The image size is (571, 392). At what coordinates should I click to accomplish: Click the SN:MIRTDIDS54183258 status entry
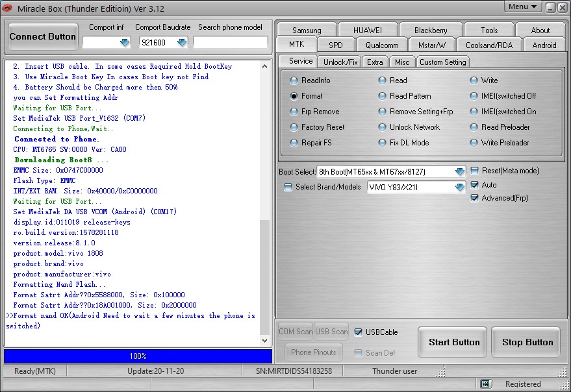tap(294, 371)
